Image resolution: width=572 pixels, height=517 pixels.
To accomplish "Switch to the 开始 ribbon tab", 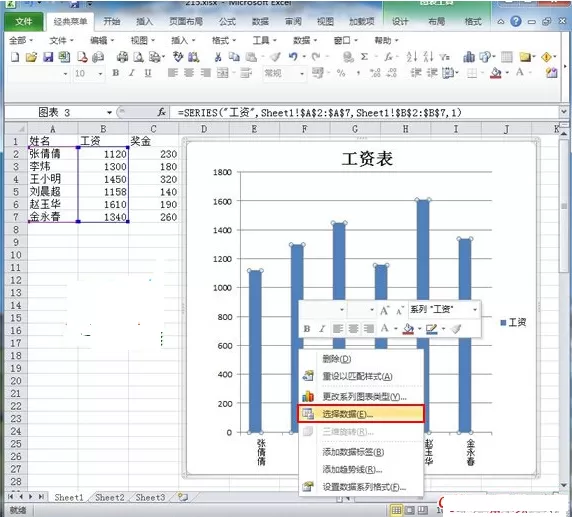I will pos(112,22).
